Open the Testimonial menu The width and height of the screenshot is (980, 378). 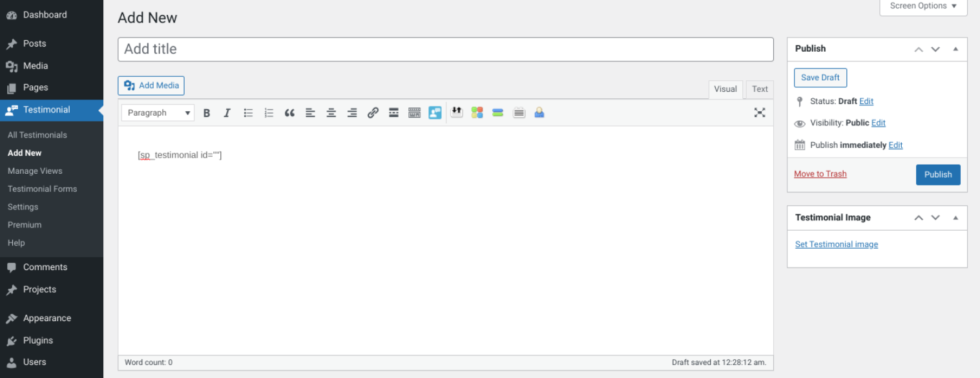click(x=52, y=110)
